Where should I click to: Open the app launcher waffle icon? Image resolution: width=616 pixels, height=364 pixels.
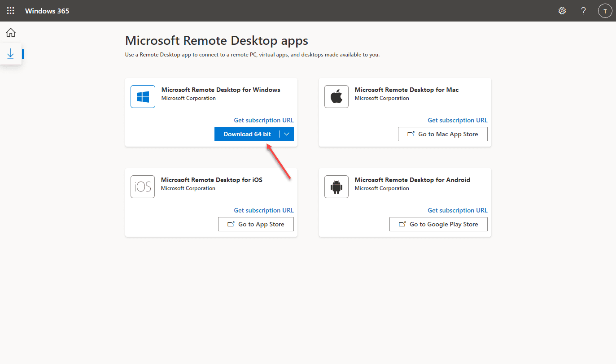(x=10, y=11)
